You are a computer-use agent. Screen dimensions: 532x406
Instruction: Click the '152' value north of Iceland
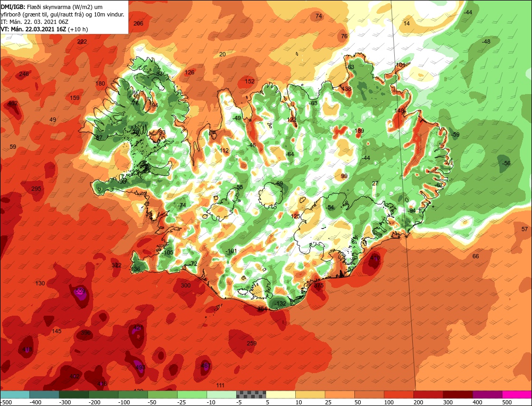click(250, 81)
